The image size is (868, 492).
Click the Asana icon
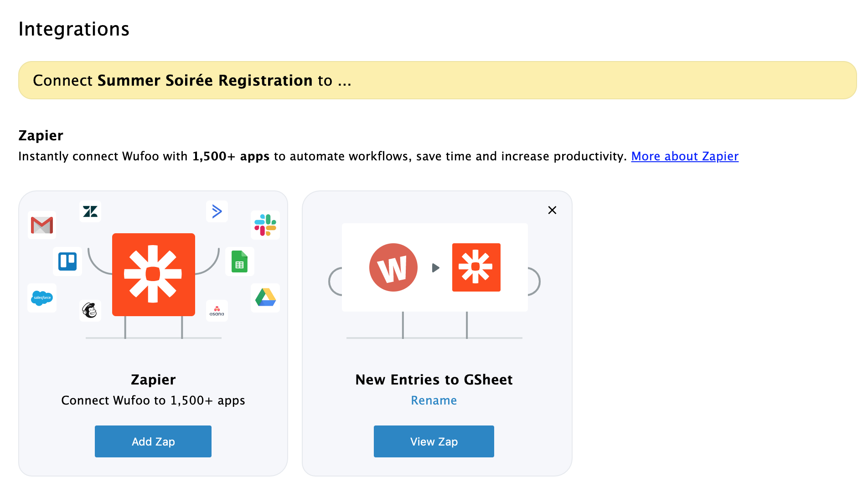point(217,310)
